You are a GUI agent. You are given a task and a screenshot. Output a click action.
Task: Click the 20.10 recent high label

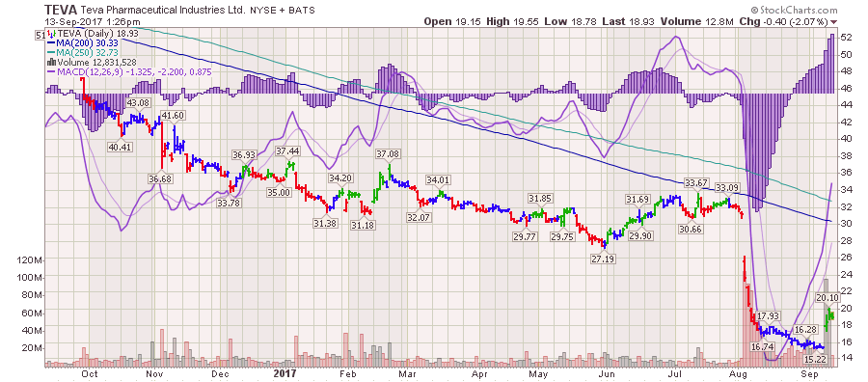tap(827, 297)
